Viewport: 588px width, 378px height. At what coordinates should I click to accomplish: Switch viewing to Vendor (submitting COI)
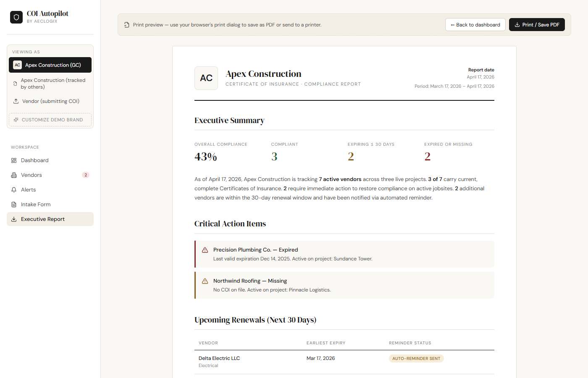pyautogui.click(x=50, y=101)
